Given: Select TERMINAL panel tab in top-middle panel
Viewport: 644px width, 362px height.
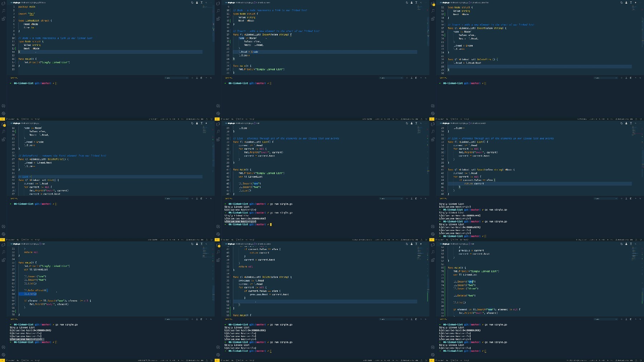Looking at the screenshot, I should tap(228, 78).
